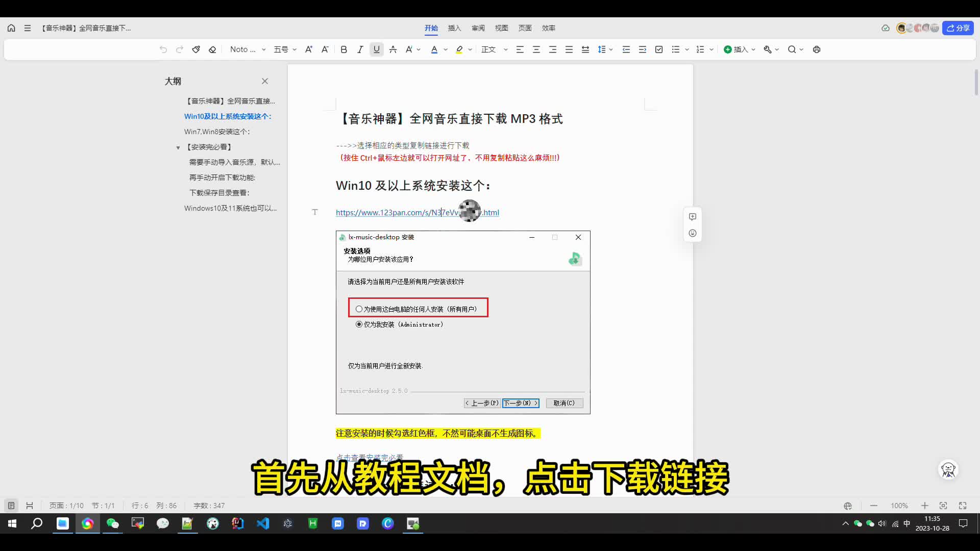Select Win10及以上系统安装这个 outline heading
The image size is (980, 551).
[228, 116]
